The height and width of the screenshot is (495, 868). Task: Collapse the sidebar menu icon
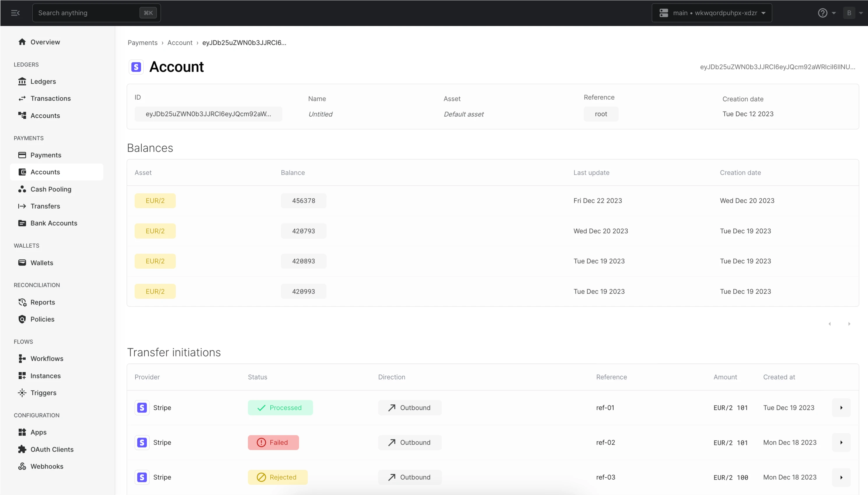15,13
